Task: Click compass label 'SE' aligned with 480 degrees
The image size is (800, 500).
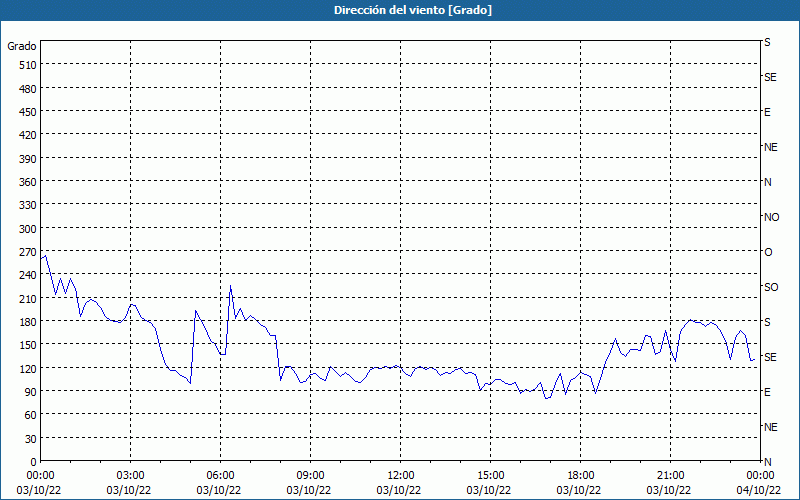Action: (x=770, y=77)
